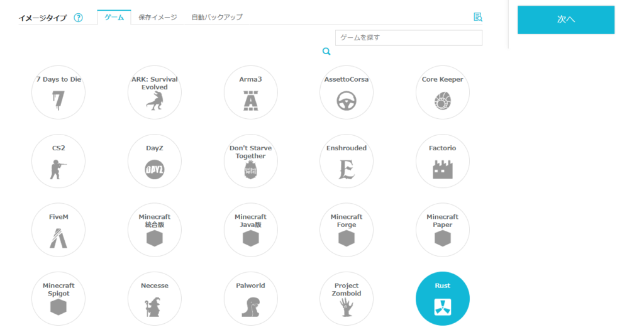Click the highlighted Rust game icon

click(x=442, y=299)
